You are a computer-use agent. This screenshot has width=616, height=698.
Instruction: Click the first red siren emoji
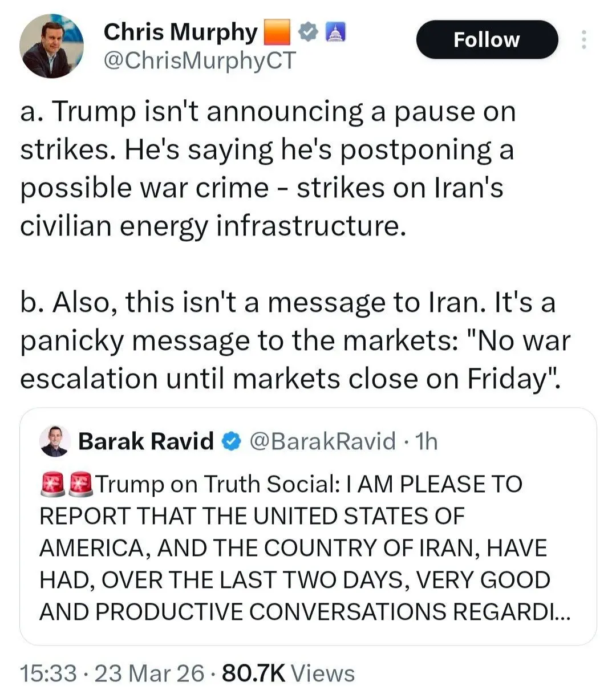tap(52, 484)
